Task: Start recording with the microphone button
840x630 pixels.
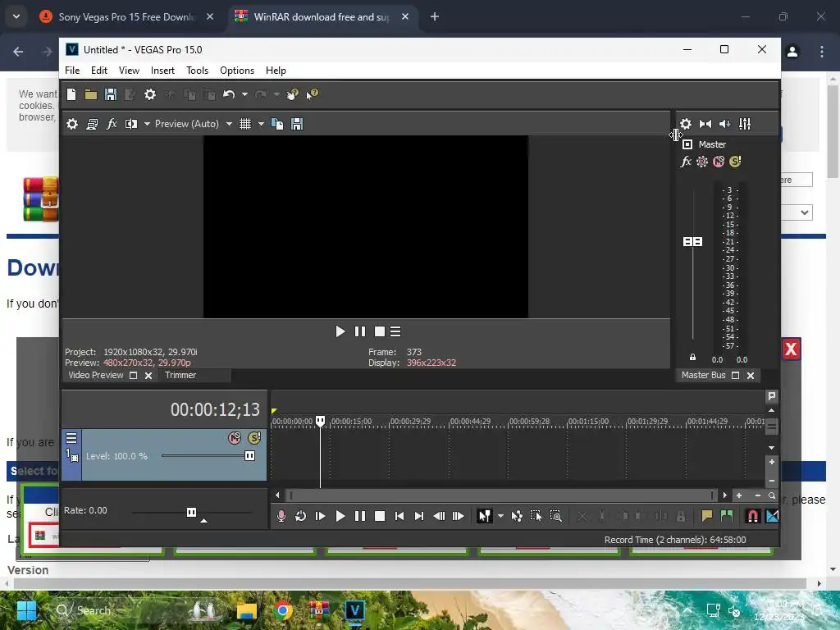Action: coord(281,516)
